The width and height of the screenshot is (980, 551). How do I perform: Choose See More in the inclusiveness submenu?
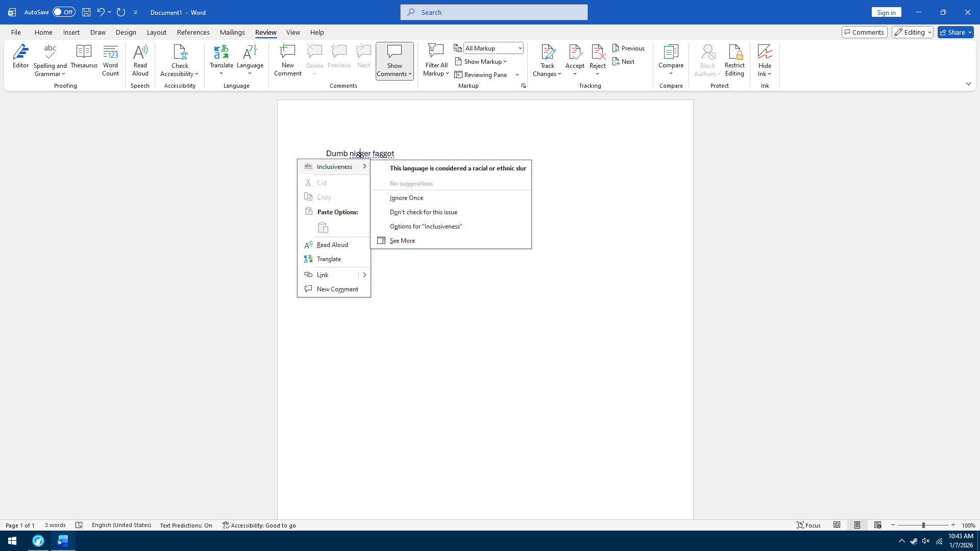click(402, 241)
